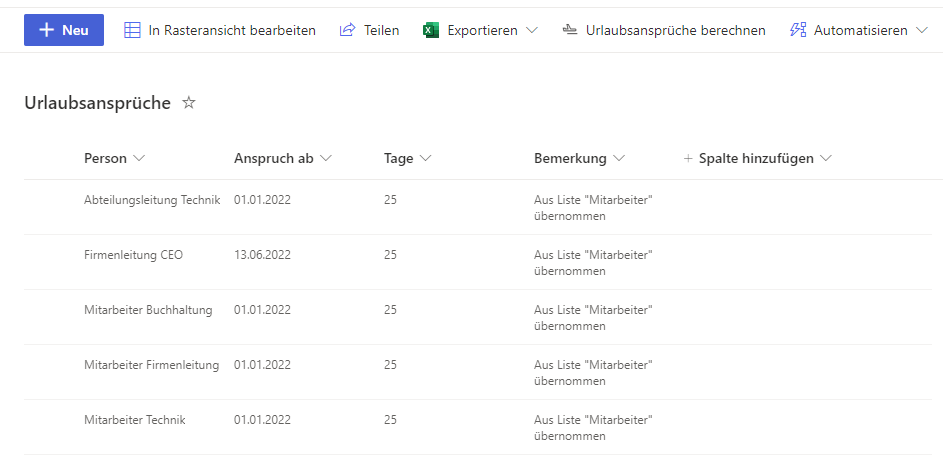The height and width of the screenshot is (473, 943).
Task: Click the plus icon in Neu button
Action: pos(46,30)
